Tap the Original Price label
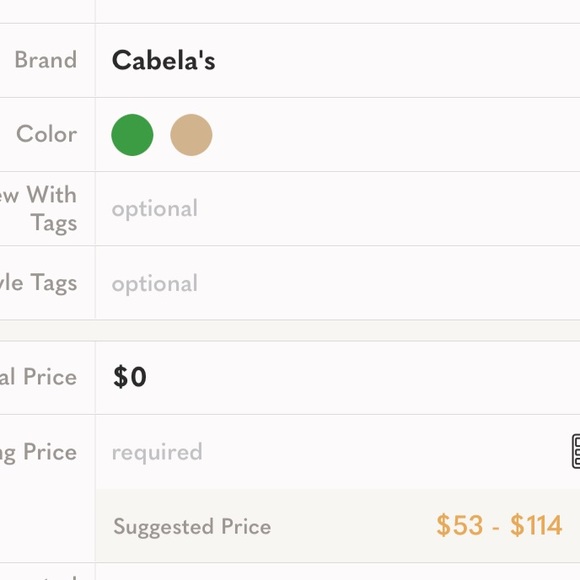580x580 pixels. (38, 377)
